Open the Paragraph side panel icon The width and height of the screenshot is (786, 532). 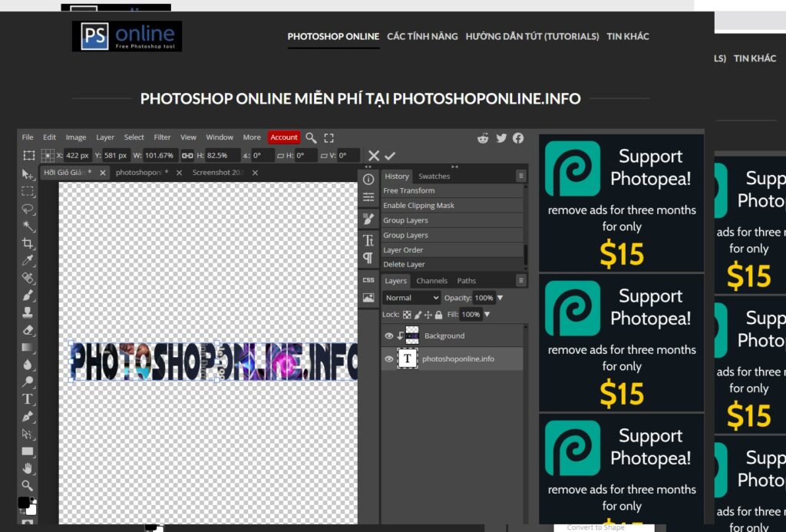point(368,258)
